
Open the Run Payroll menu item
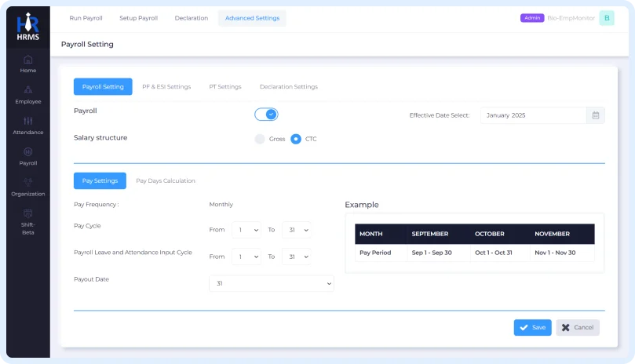(x=86, y=18)
